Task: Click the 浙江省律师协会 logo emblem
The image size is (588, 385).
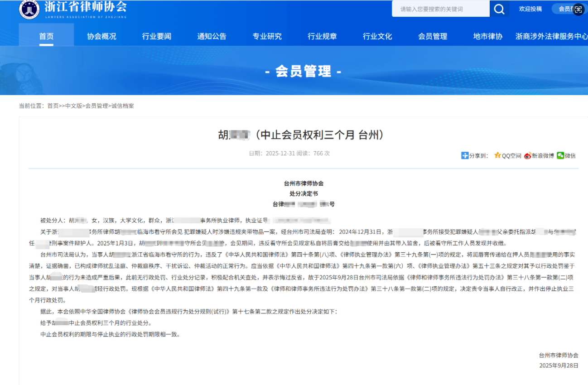Action: coord(29,10)
